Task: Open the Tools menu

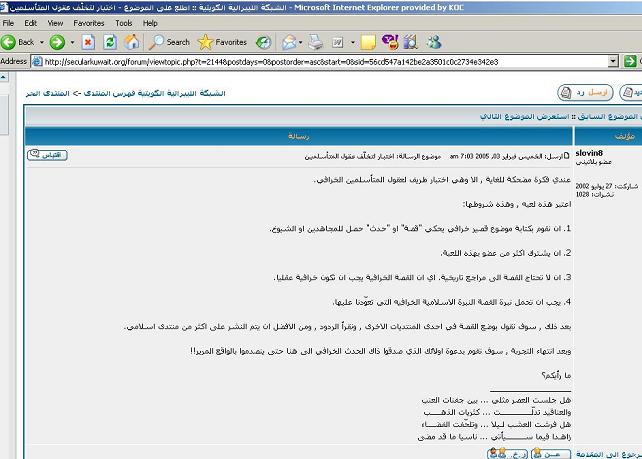Action: (x=123, y=22)
